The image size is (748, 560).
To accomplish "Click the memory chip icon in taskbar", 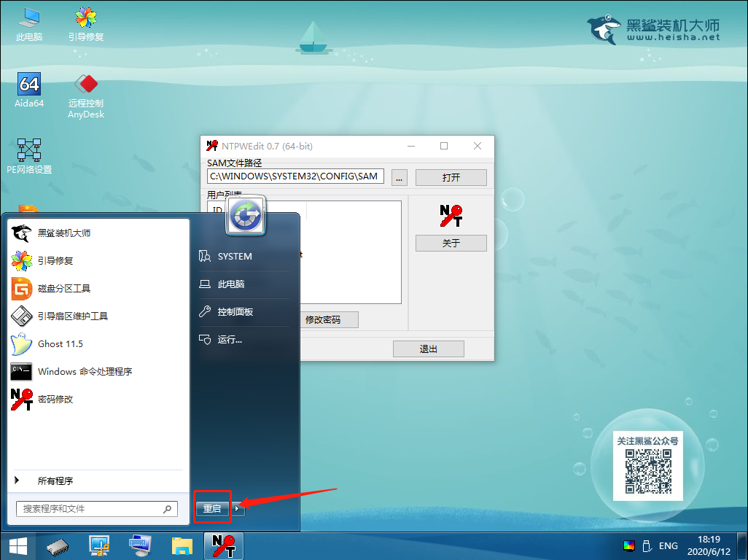I will pos(58,545).
